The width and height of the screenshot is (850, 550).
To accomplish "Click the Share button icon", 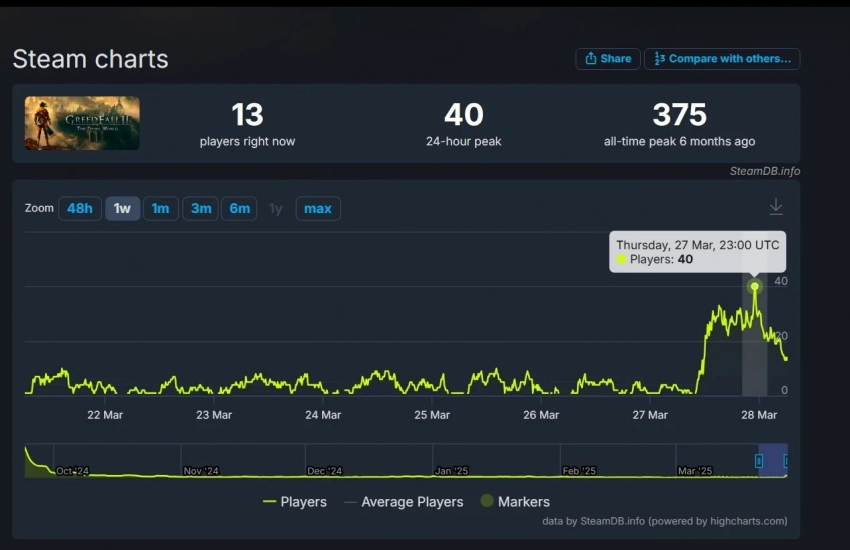I will pos(591,59).
